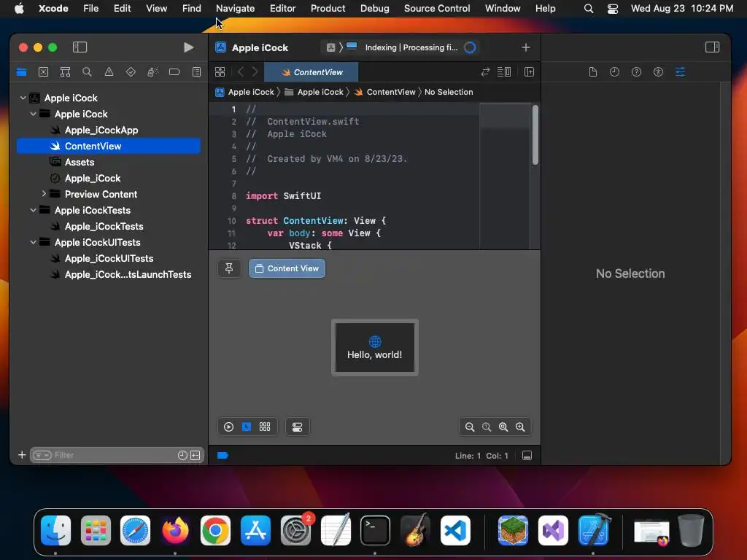Open canvas device settings
Screen dimensions: 747x560
pos(298,427)
